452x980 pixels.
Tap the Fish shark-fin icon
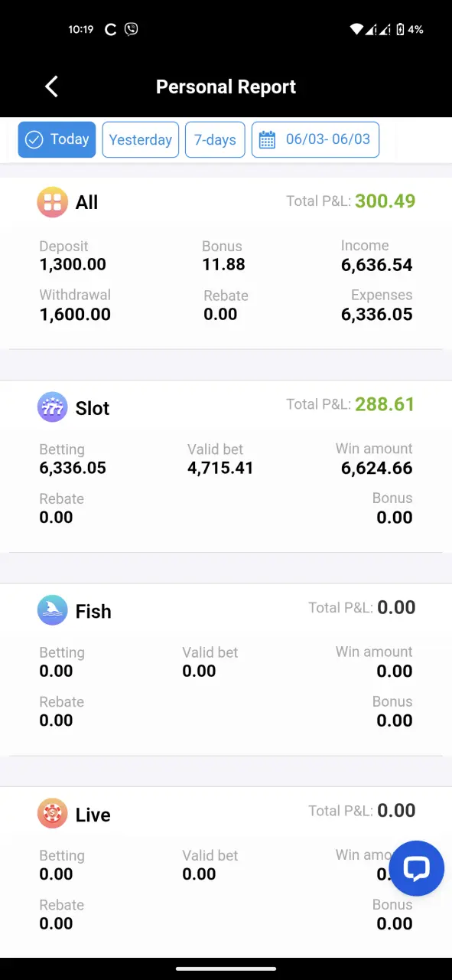tap(52, 610)
